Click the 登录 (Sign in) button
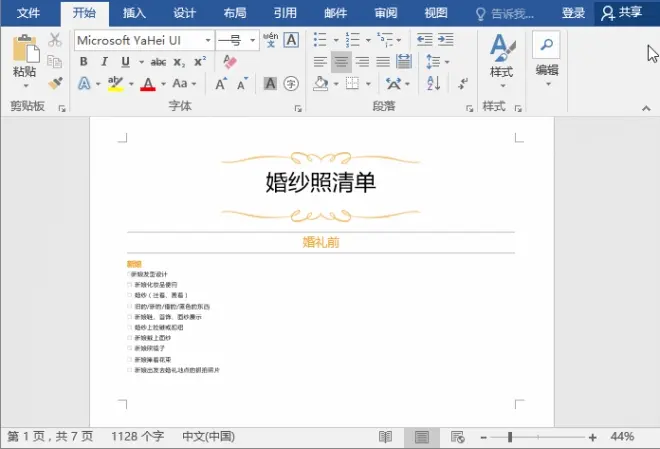The image size is (660, 449). point(573,13)
